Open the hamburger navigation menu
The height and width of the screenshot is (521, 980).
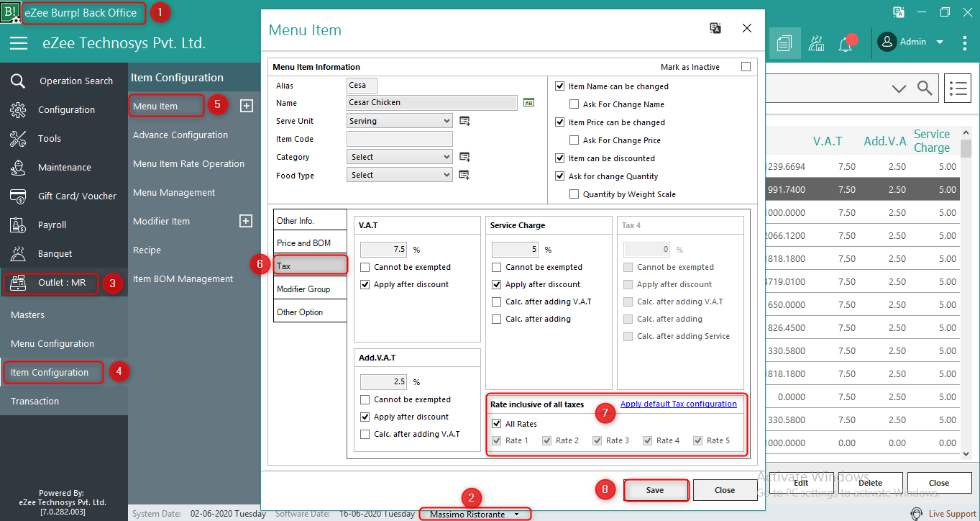tap(19, 43)
